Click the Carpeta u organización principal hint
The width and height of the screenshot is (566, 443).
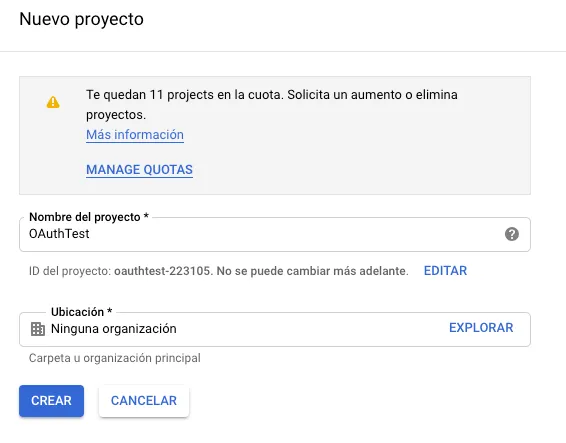tap(114, 358)
